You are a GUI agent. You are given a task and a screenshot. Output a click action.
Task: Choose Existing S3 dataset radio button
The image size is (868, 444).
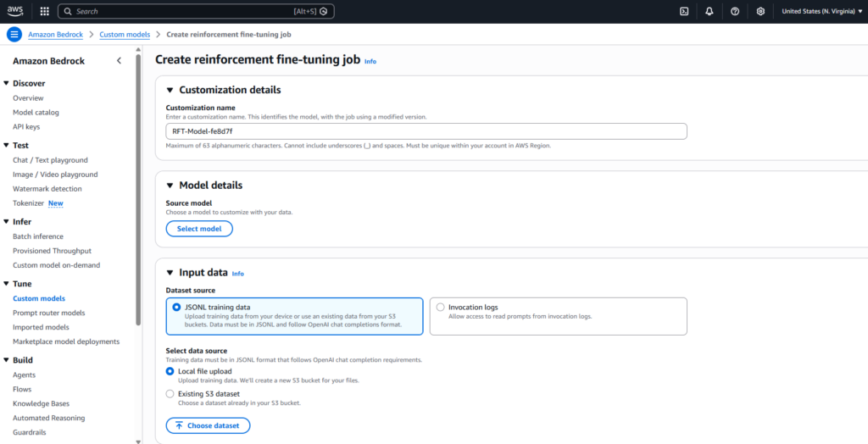pos(170,394)
